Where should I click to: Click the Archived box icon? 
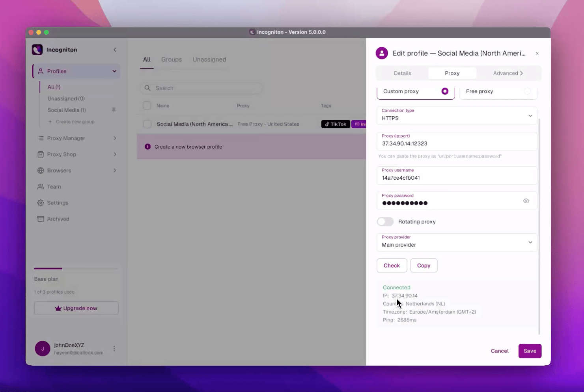click(41, 219)
